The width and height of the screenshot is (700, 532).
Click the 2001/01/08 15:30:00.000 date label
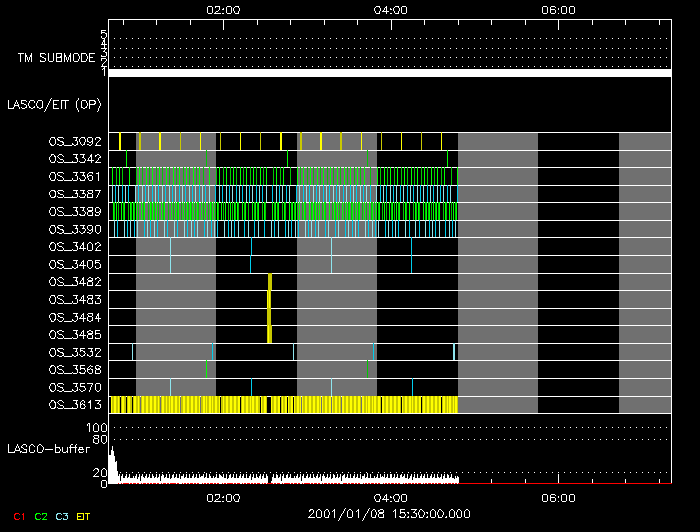[390, 514]
